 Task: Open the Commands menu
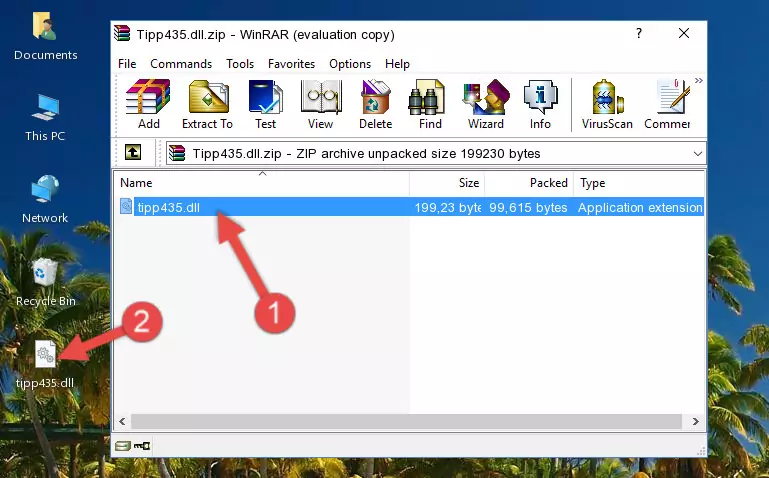pyautogui.click(x=181, y=64)
